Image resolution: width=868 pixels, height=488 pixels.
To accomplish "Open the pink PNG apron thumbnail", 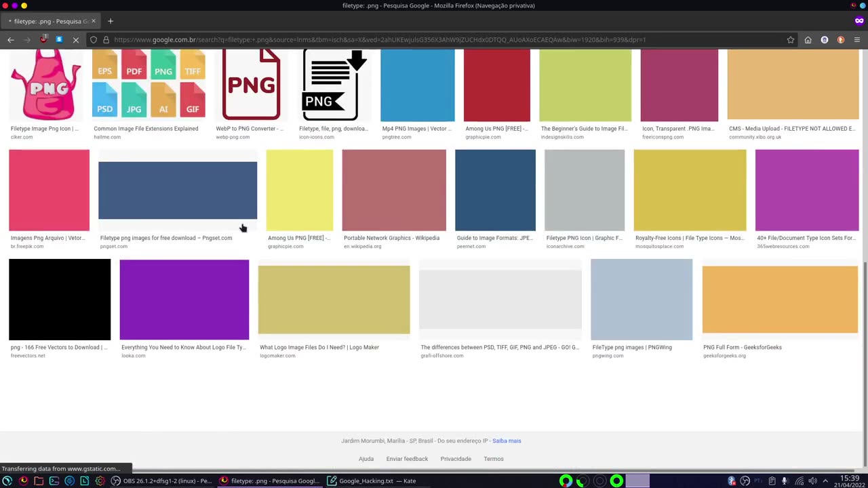I will pyautogui.click(x=46, y=85).
